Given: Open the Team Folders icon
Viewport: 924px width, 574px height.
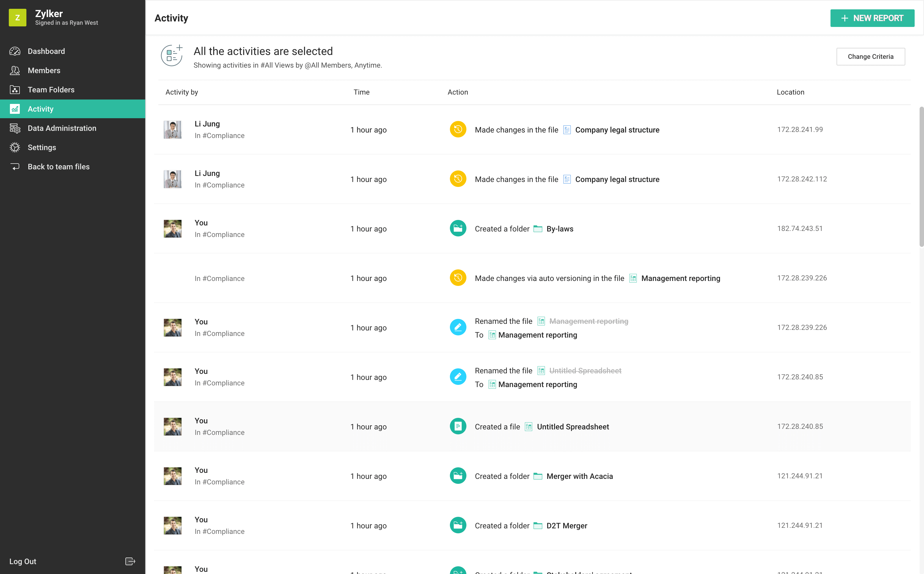Looking at the screenshot, I should 15,90.
